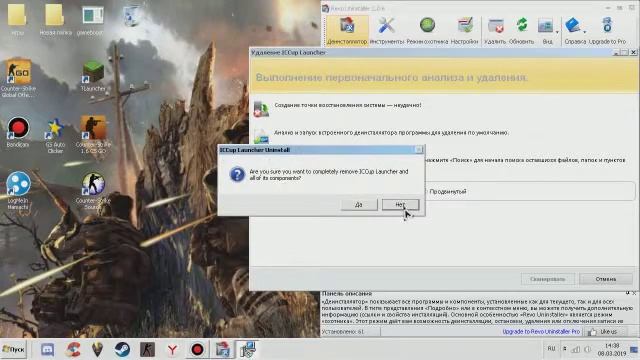
Task: Click the Сканировать button
Action: pos(547,279)
